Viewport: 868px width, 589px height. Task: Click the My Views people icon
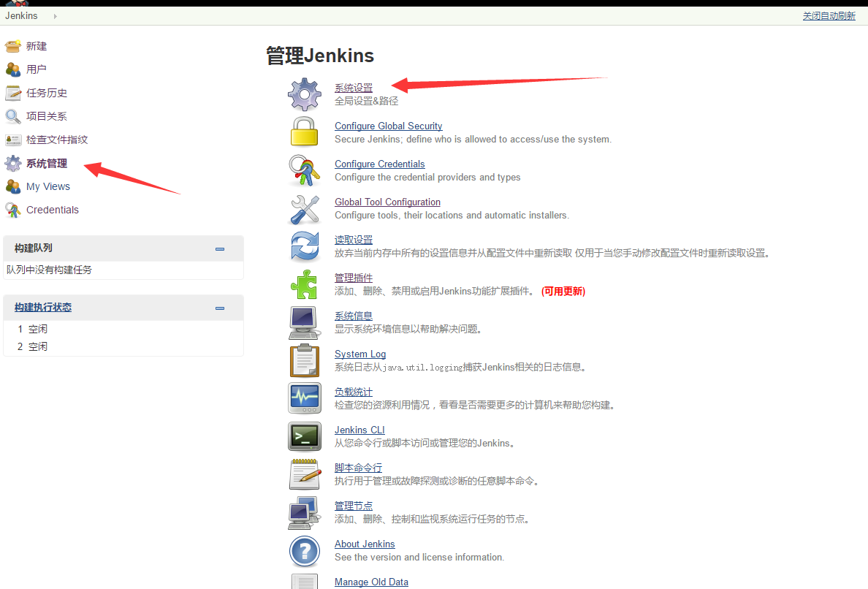(x=12, y=186)
